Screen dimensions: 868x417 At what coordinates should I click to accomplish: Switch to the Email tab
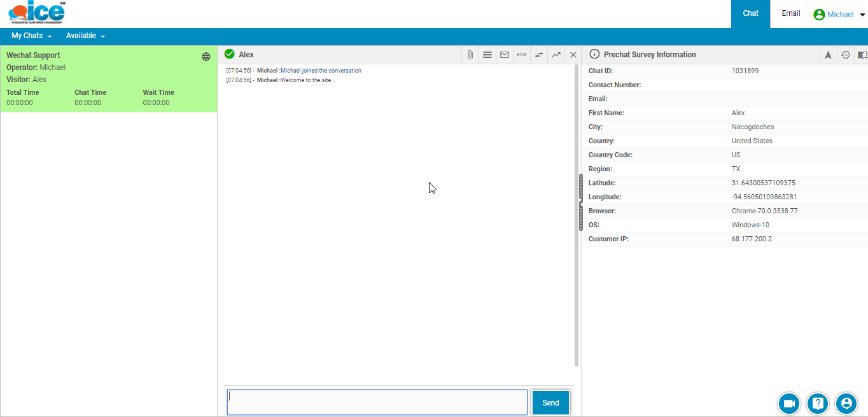[x=791, y=13]
